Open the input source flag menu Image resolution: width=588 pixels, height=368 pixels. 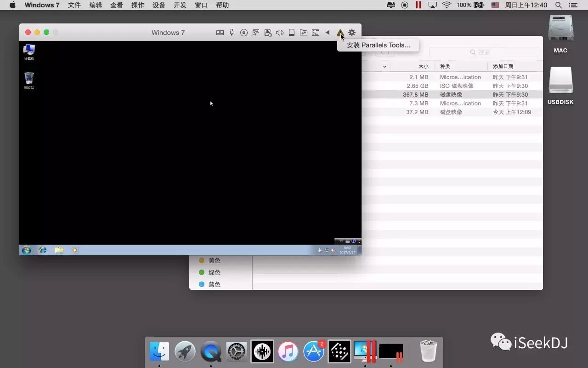(x=495, y=5)
